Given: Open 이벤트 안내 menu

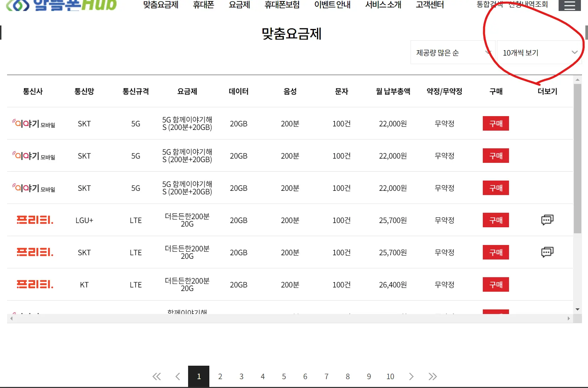Looking at the screenshot, I should click(332, 5).
